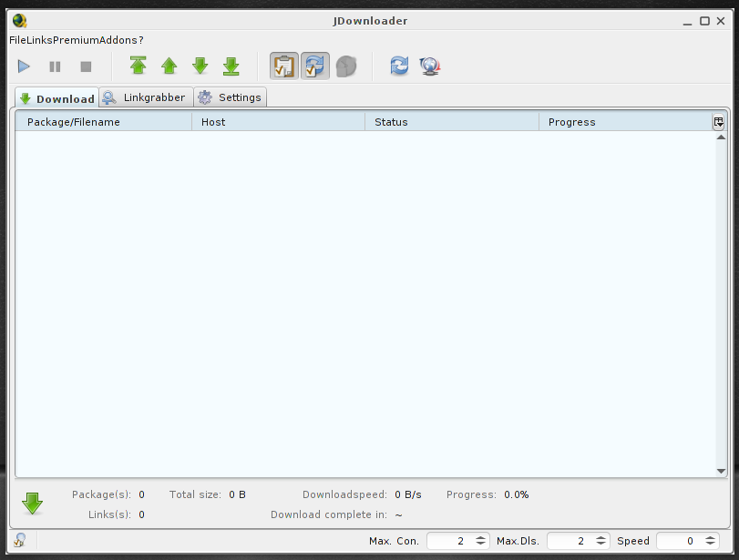Click the JDownloader icon in title bar

pos(19,21)
